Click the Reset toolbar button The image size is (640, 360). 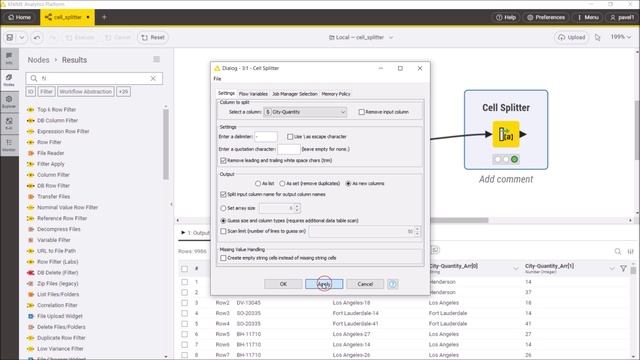point(153,38)
